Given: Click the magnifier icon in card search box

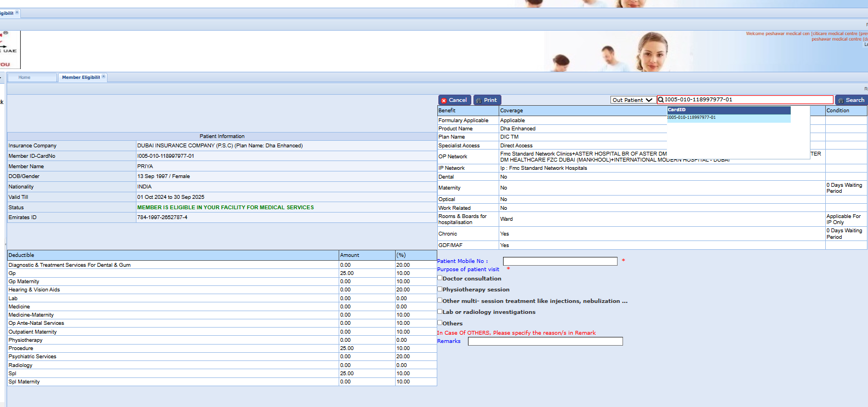Looking at the screenshot, I should pos(661,100).
